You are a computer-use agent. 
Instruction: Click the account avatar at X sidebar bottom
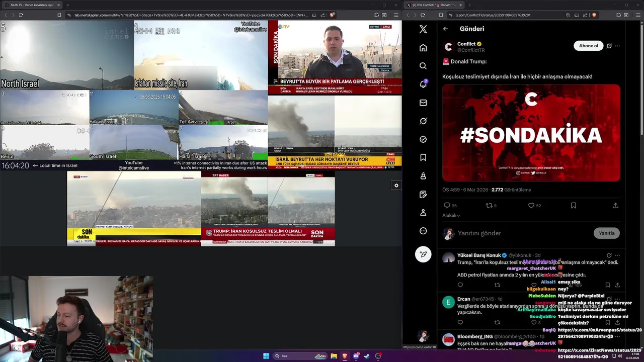pos(423,335)
